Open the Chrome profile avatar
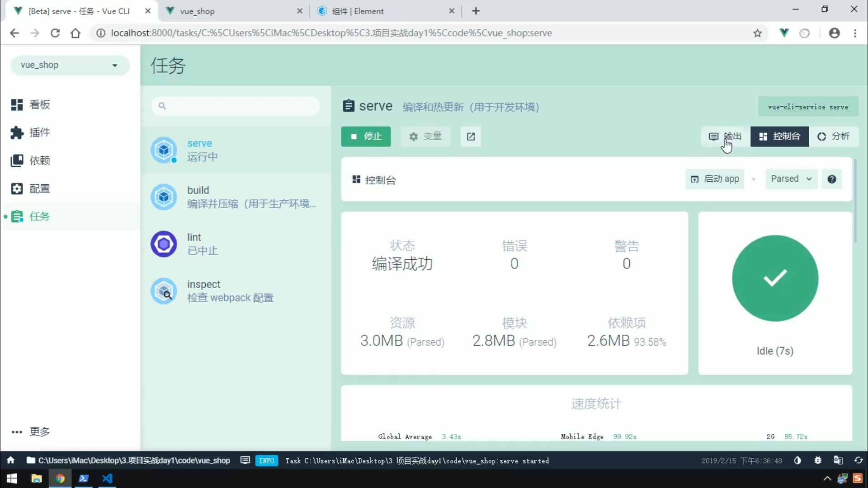Screen dimensions: 868x488 [835, 33]
